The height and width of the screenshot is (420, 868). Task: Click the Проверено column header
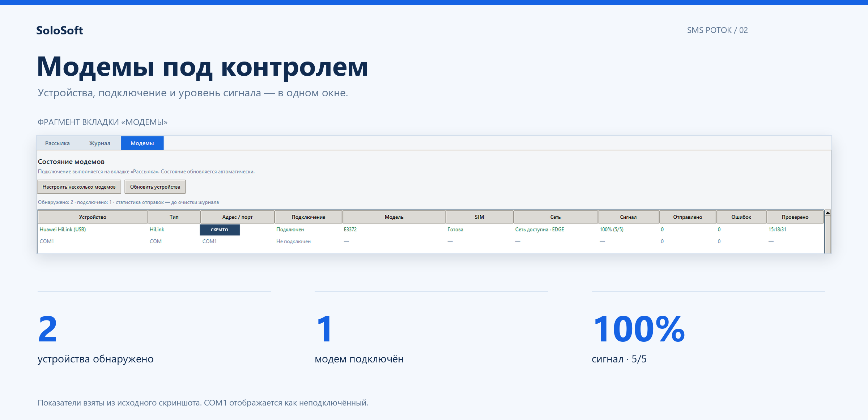pos(795,217)
